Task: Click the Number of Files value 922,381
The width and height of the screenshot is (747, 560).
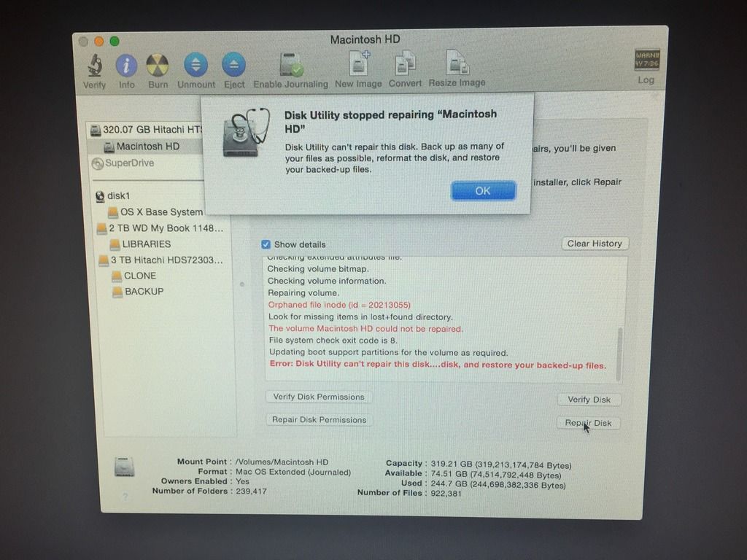Action: pyautogui.click(x=446, y=494)
